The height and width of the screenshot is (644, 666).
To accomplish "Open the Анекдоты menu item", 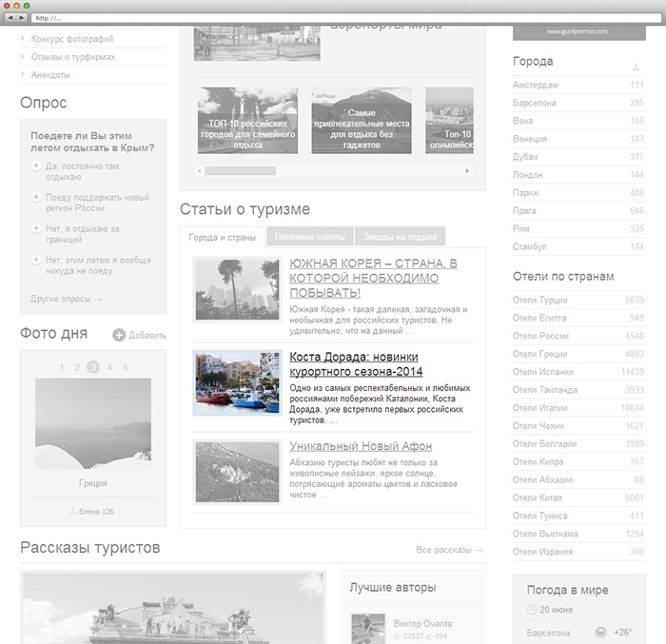I will point(50,75).
